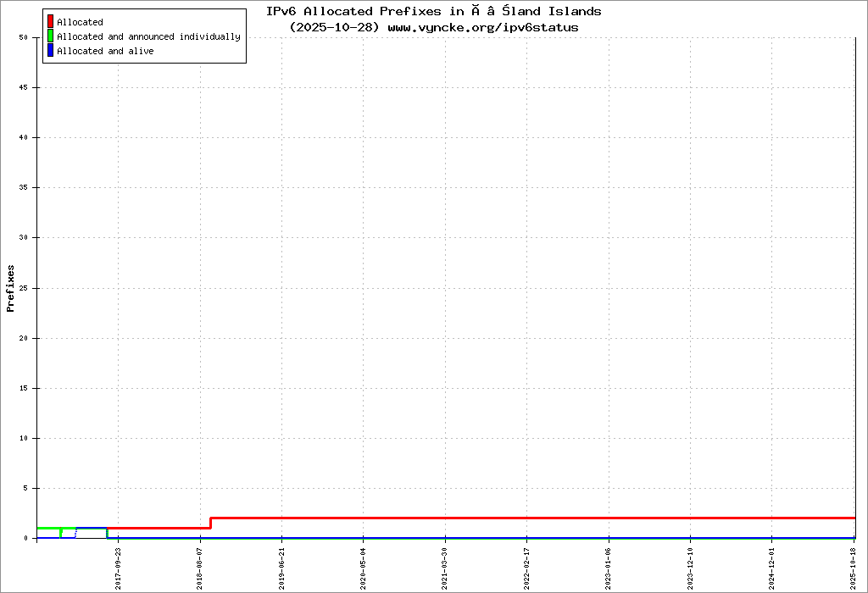The height and width of the screenshot is (593, 868).
Task: Click the blue legend color swatch
Action: tap(51, 51)
